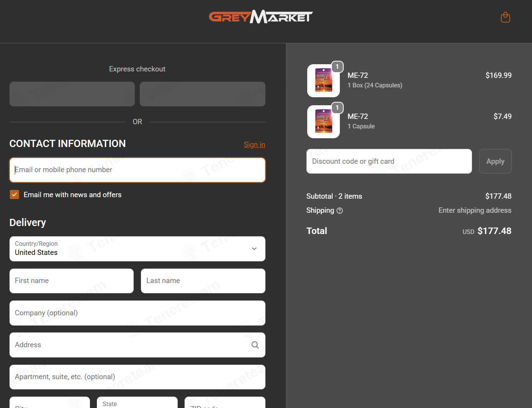Viewport: 532px width, 408px height.
Task: Click the $7.49 price text
Action: pos(502,116)
